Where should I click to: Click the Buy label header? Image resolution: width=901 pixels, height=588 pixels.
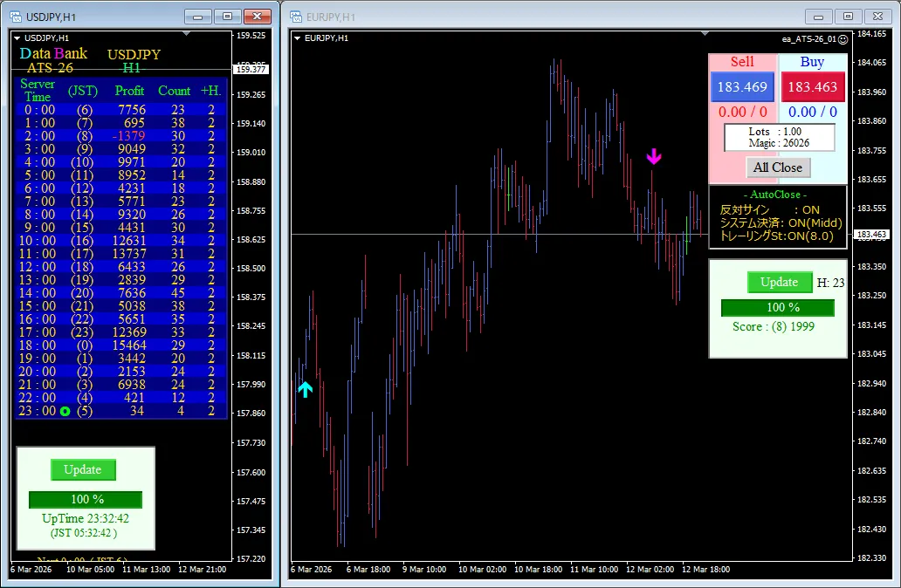812,62
